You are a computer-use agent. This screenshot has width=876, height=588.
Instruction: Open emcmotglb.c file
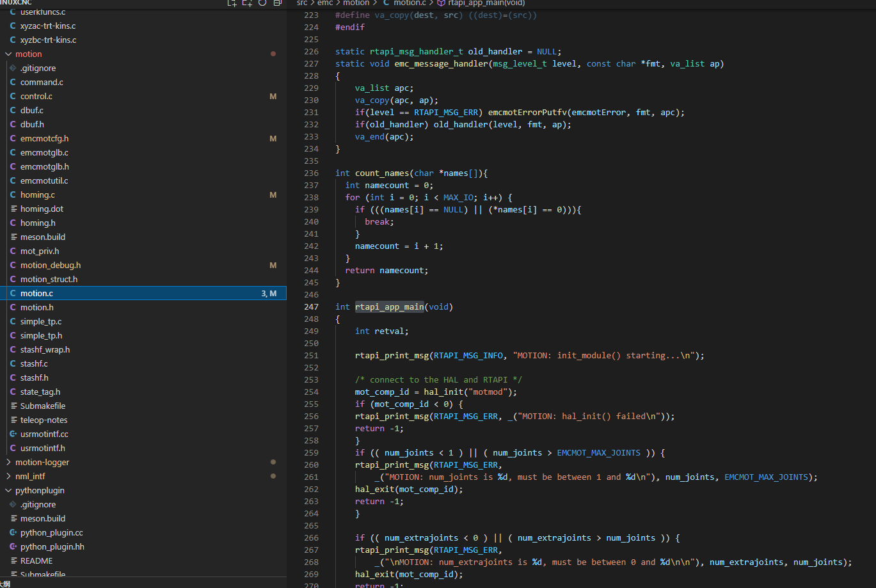(x=143, y=152)
